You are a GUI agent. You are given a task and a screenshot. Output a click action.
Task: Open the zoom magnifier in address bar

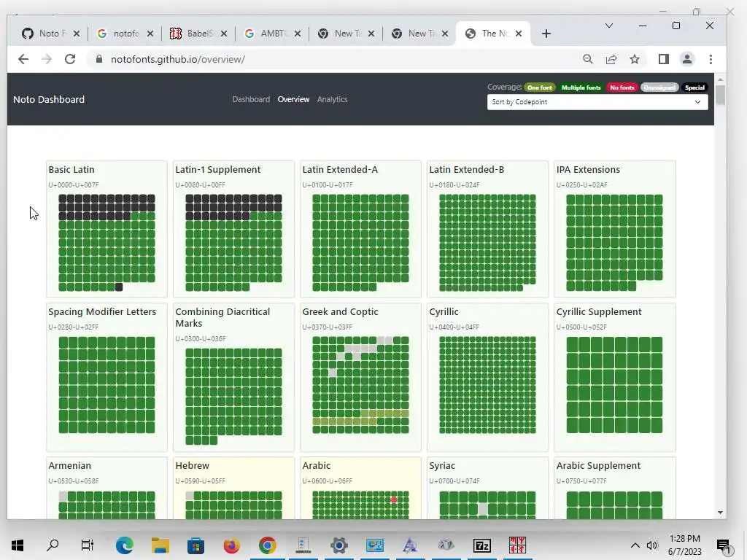(588, 59)
